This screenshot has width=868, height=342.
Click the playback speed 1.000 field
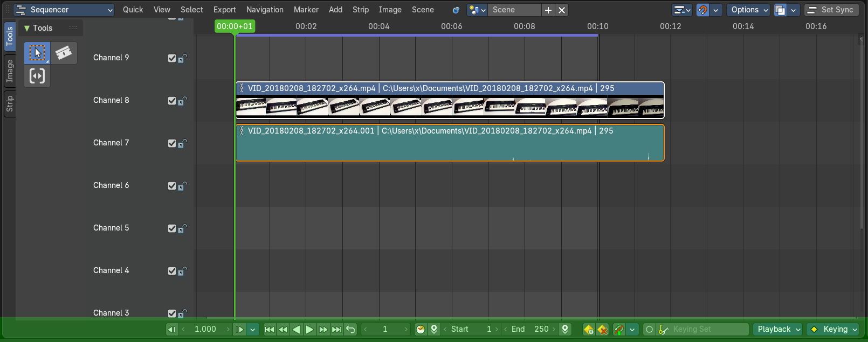(x=205, y=329)
